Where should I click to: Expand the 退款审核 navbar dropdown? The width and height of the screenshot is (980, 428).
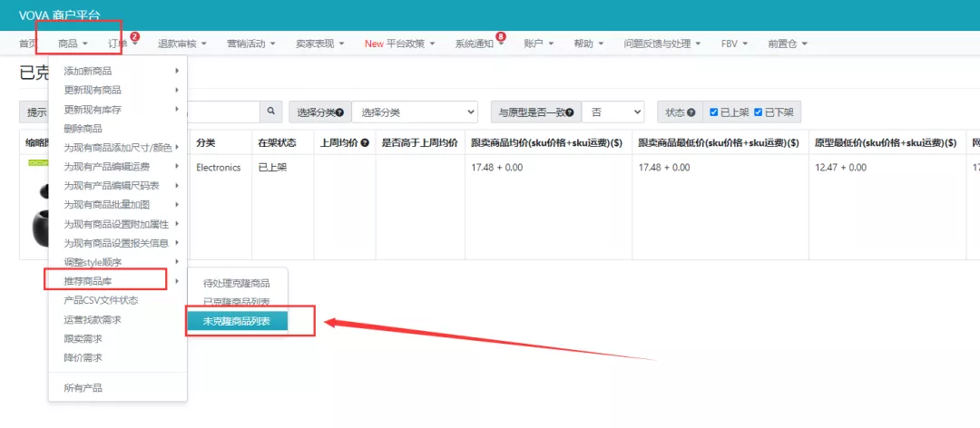[x=182, y=44]
